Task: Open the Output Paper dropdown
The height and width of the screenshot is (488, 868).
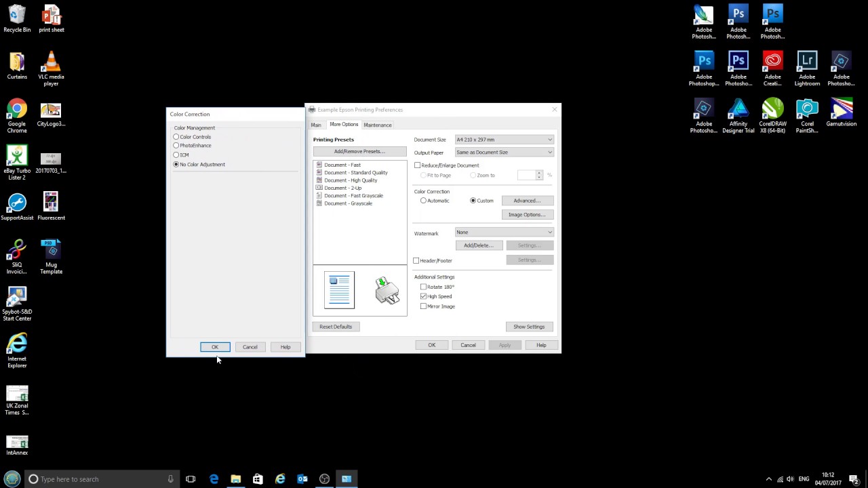Action: 505,152
